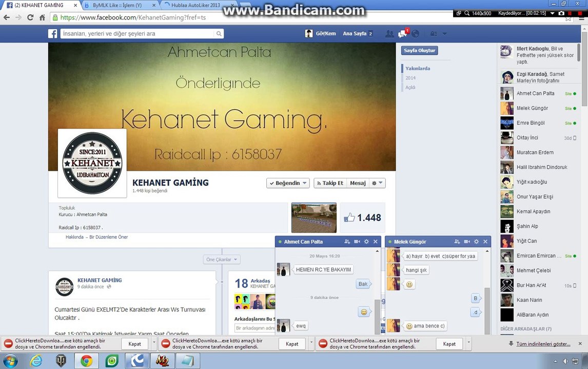Open Internet Explorer from taskbar
588x369 pixels.
pyautogui.click(x=36, y=361)
